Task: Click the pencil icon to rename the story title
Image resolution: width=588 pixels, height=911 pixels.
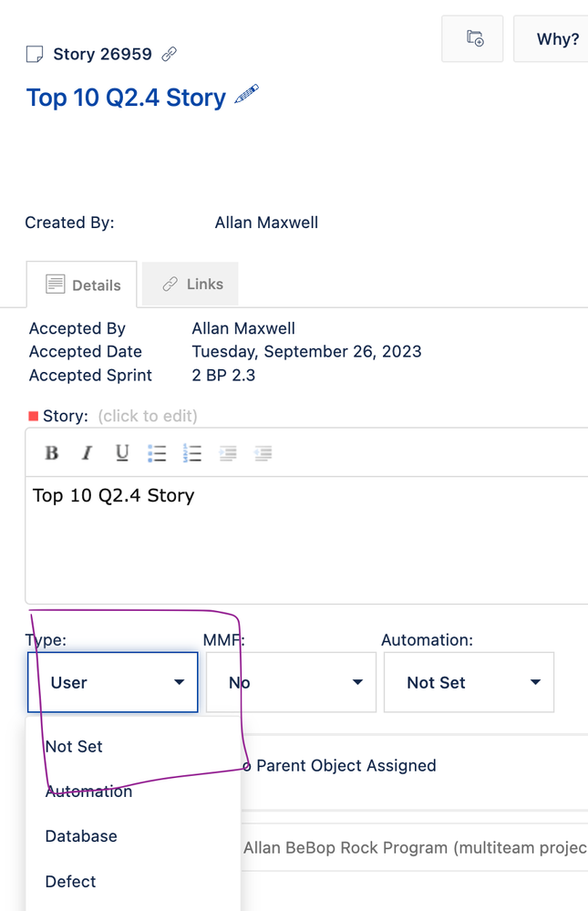Action: click(247, 94)
